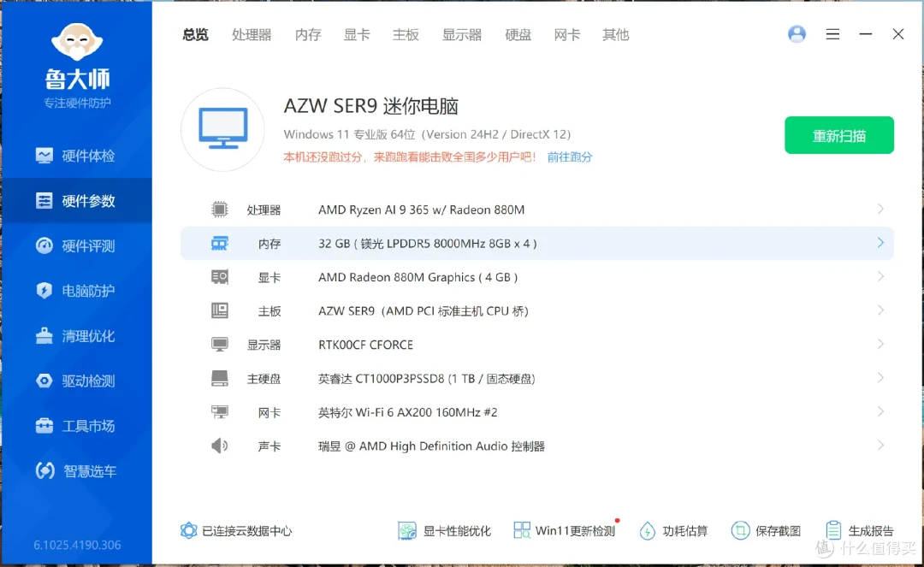Open 智慧选车 in the sidebar
Screen dimensions: 924x567
tap(76, 470)
